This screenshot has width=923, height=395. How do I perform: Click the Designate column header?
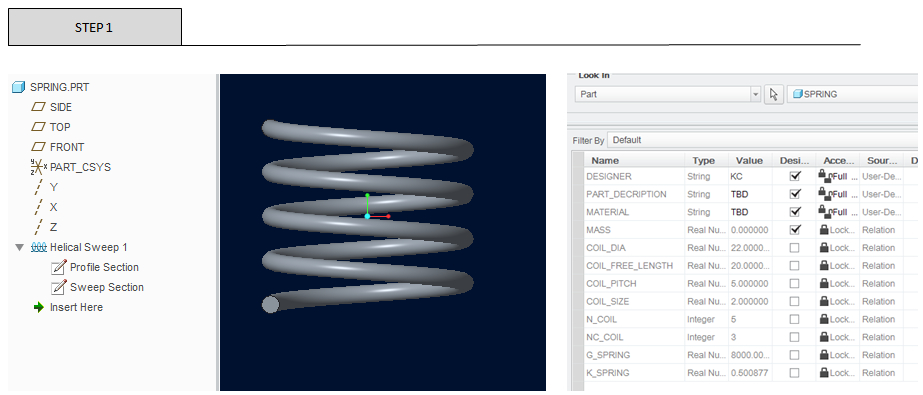click(794, 160)
